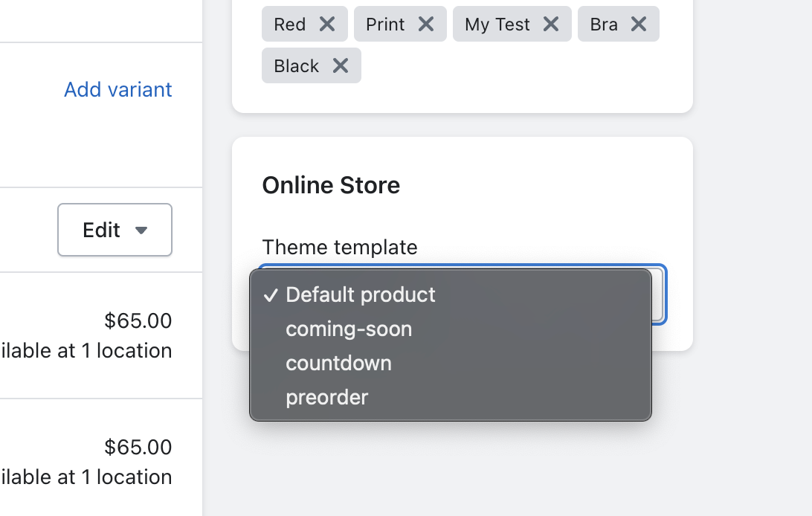Click the Bra tag label
This screenshot has width=812, height=516.
point(604,25)
